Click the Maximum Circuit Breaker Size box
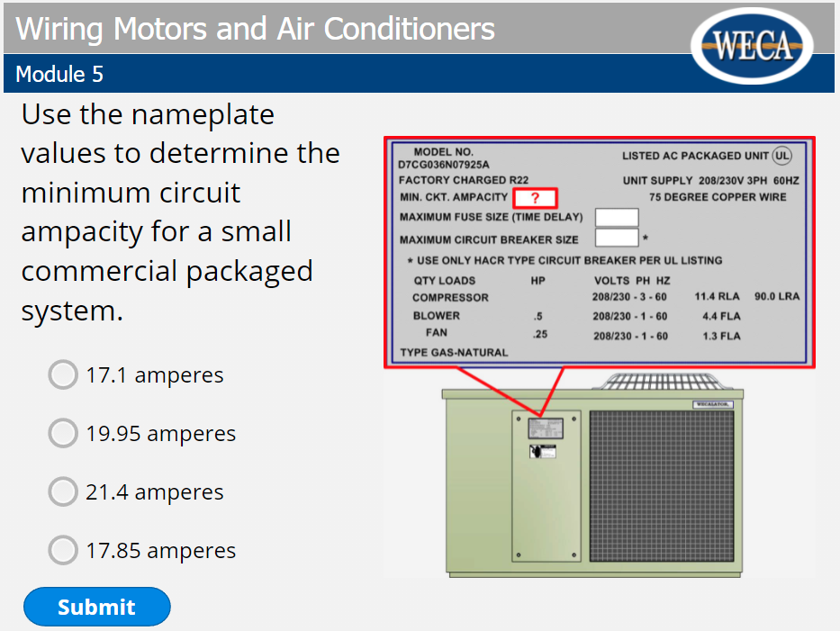The height and width of the screenshot is (631, 840). 617,239
